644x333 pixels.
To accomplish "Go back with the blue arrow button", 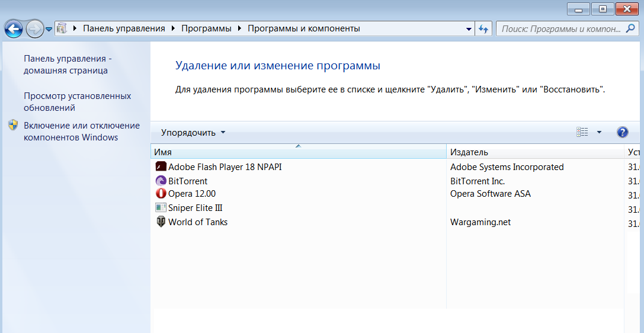I will click(14, 28).
